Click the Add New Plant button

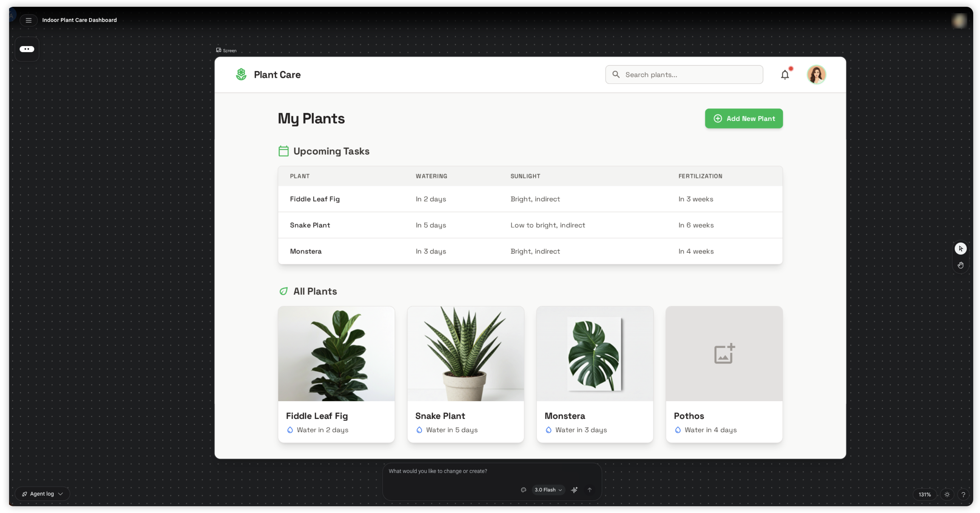743,118
